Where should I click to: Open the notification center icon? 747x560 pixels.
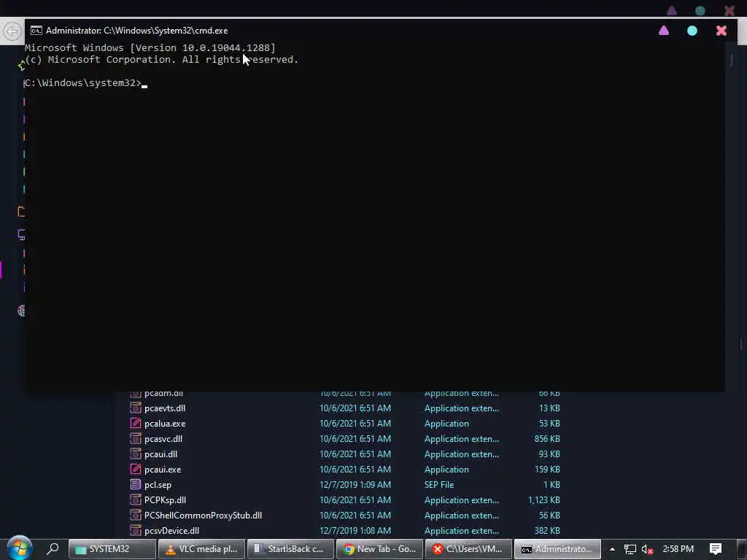click(716, 549)
